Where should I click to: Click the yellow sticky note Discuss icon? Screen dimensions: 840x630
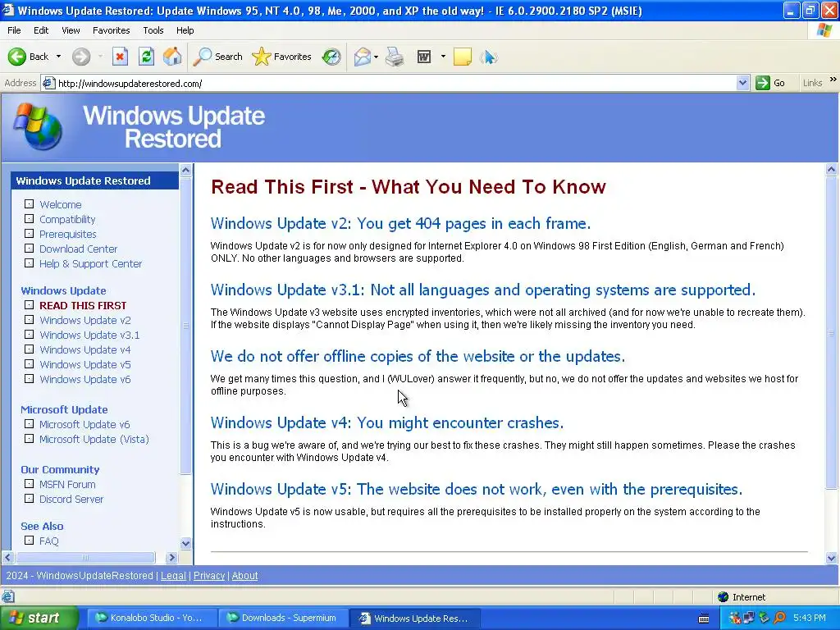(463, 57)
